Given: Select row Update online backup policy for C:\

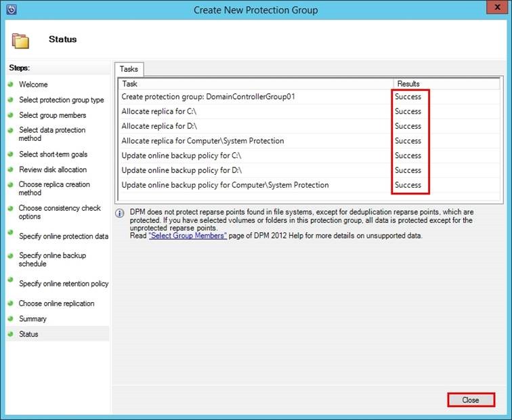Looking at the screenshot, I should point(310,155).
